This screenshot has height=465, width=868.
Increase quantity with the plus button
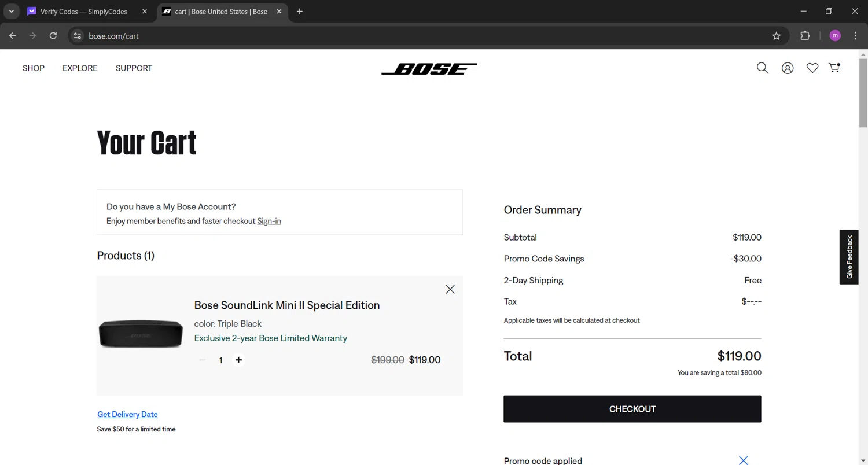[238, 360]
